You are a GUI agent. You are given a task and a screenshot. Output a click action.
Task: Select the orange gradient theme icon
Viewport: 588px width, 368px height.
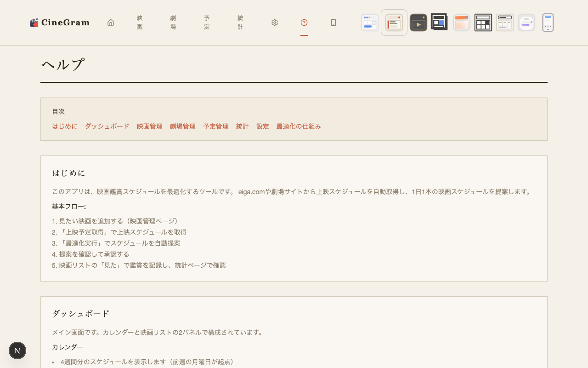tap(462, 23)
